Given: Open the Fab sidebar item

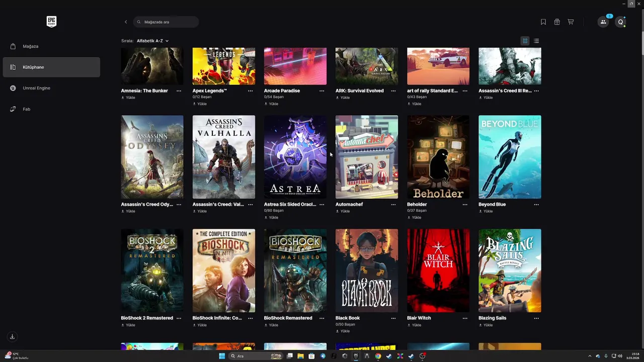Looking at the screenshot, I should pos(51,109).
